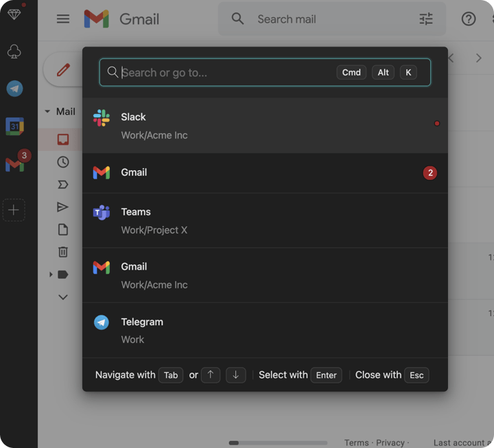This screenshot has width=494, height=448.
Task: Expand the Categories triangle arrow
Action: [x=51, y=274]
